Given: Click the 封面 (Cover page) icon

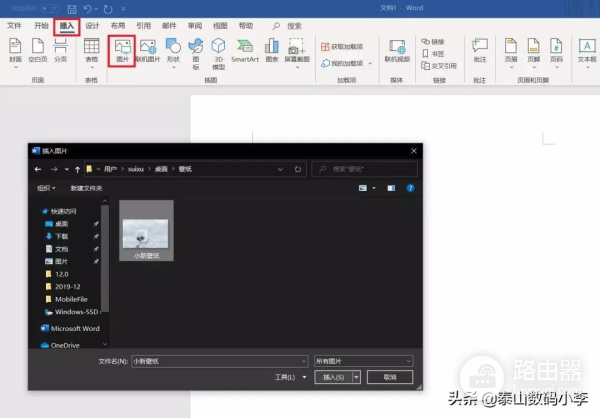Looking at the screenshot, I should click(15, 49).
